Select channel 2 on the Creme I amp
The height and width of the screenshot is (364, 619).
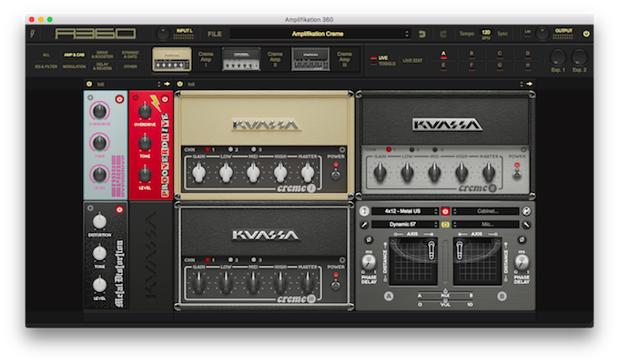click(230, 149)
